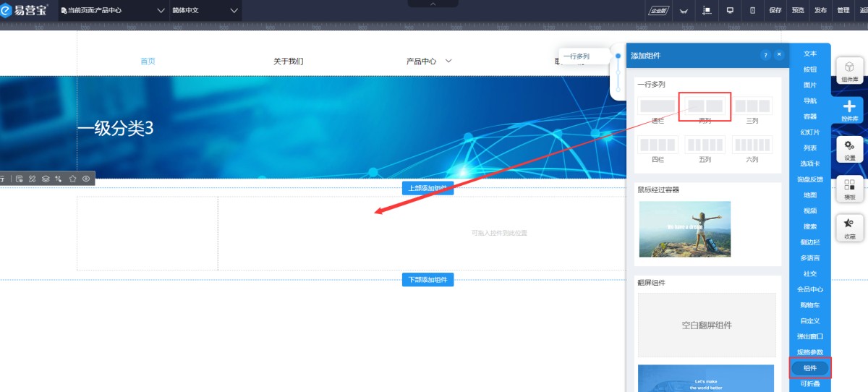
Task: Select 侧边栏 in component categories
Action: click(810, 242)
